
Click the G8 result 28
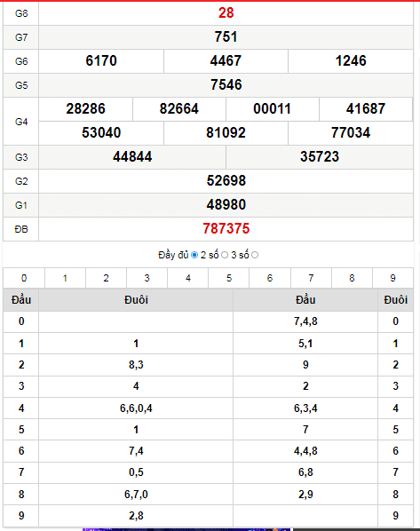click(226, 13)
